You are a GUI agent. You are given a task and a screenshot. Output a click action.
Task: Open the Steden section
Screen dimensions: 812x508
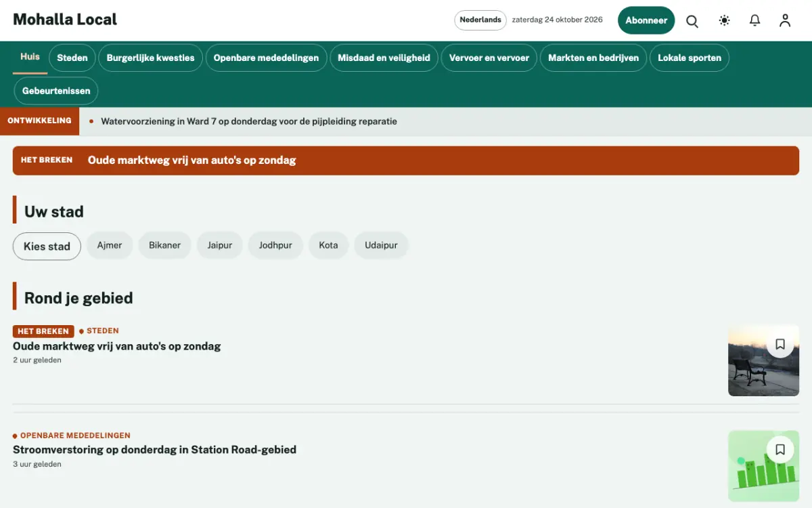pos(72,58)
